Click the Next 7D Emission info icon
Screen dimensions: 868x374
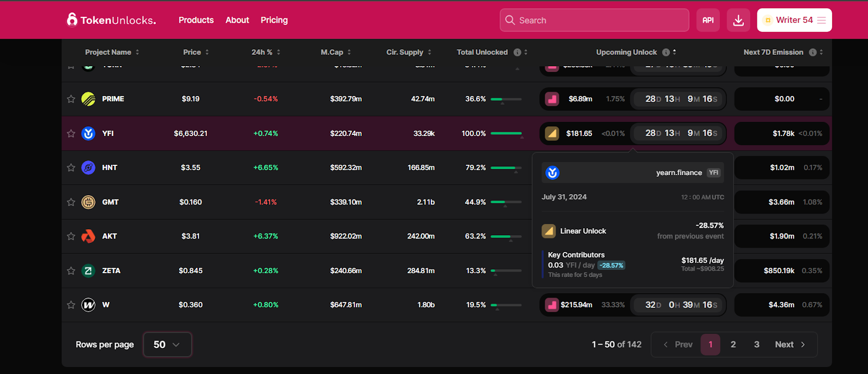pyautogui.click(x=812, y=53)
